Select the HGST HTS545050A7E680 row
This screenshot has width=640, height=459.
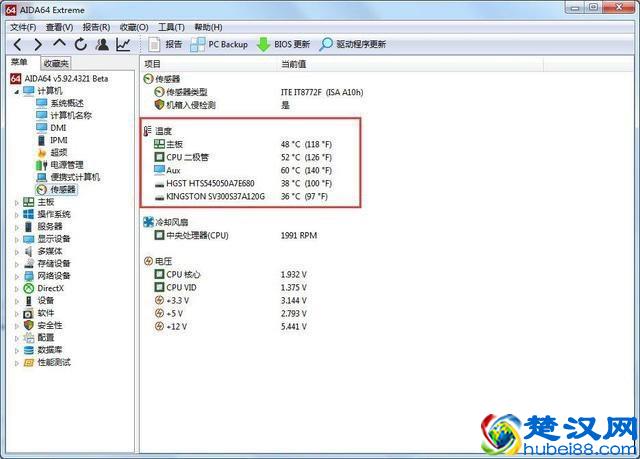pos(243,183)
